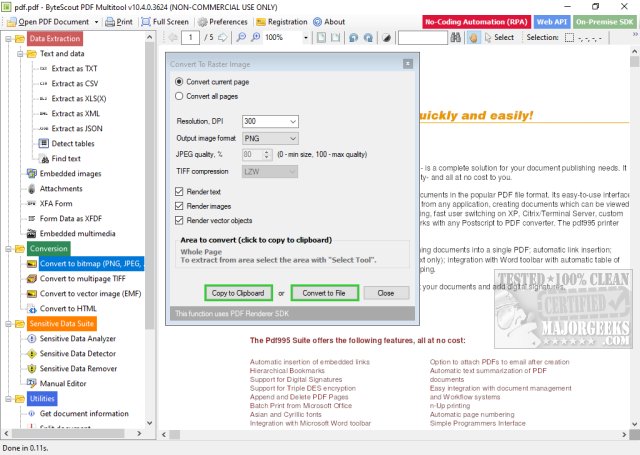Click the Sensitive Data Detector icon
The image size is (640, 455).
point(31,354)
